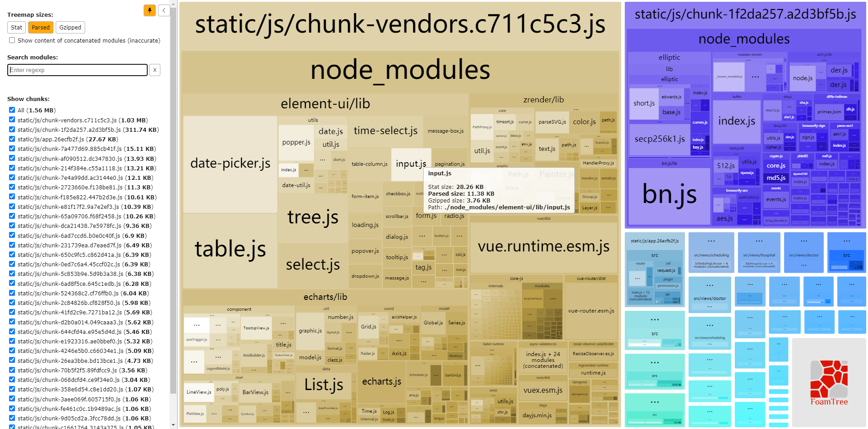Click the table-column.js treemap block
868x429 pixels.
pyautogui.click(x=370, y=164)
